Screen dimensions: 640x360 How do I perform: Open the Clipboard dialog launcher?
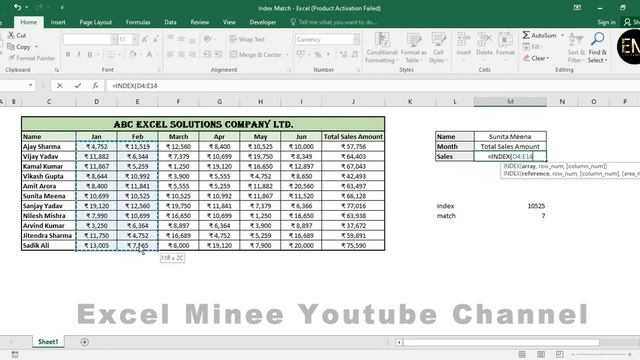click(56, 70)
